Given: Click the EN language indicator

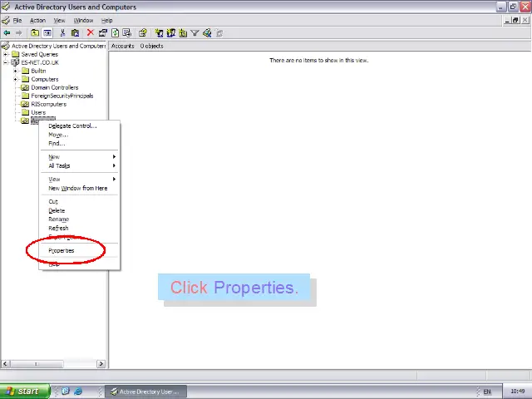Looking at the screenshot, I should coord(487,392).
